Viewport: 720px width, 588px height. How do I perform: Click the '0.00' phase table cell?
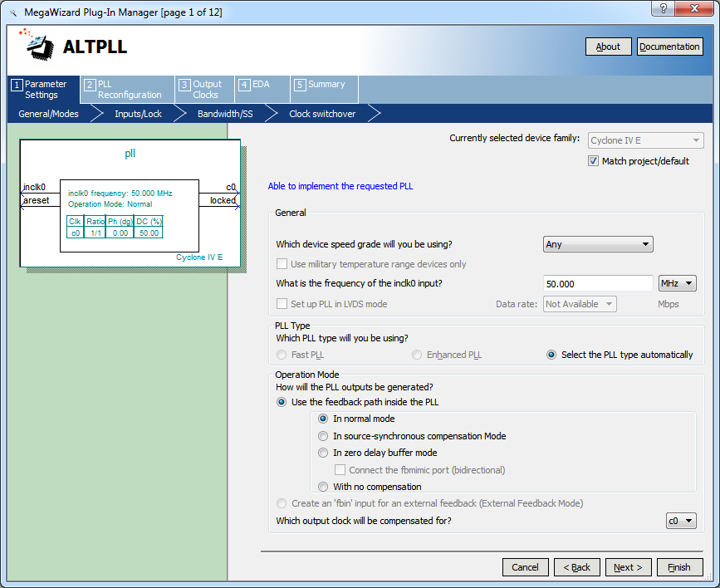[120, 233]
